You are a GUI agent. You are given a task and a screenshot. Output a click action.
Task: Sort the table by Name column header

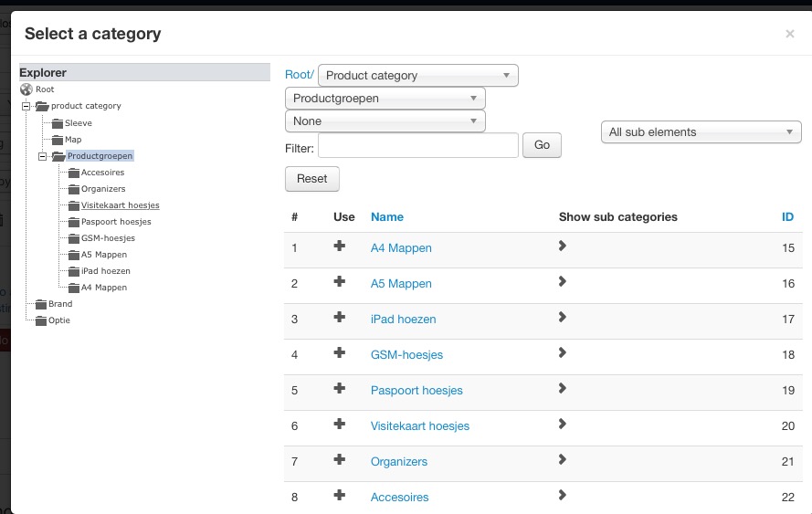tap(387, 217)
